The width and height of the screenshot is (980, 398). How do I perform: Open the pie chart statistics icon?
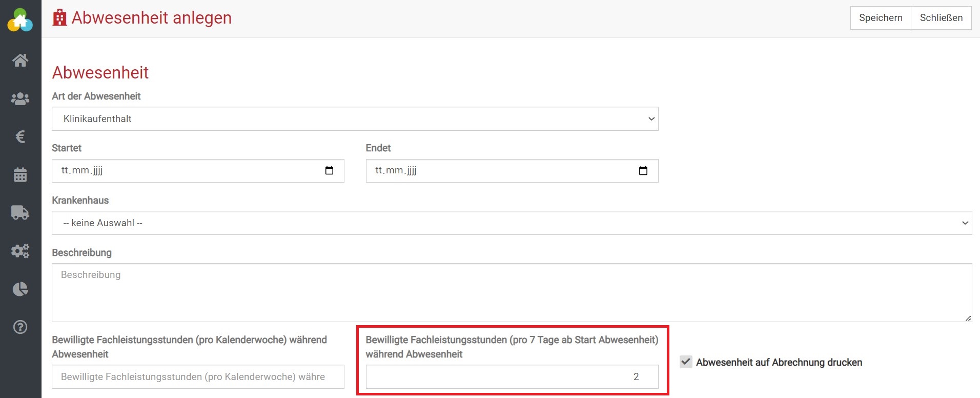point(20,289)
